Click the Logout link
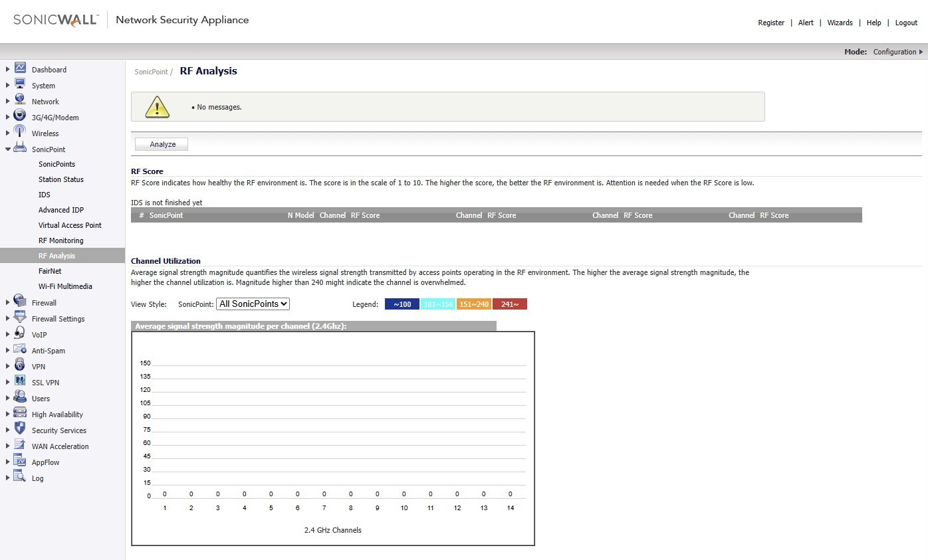Screen dimensions: 928x560 pos(906,23)
